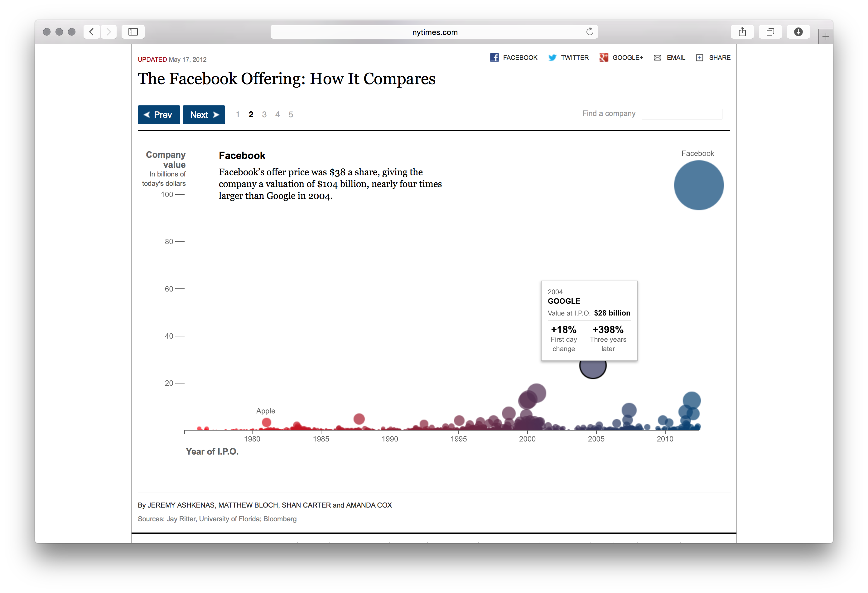Select the Facebook bubble in the chart

pos(698,185)
